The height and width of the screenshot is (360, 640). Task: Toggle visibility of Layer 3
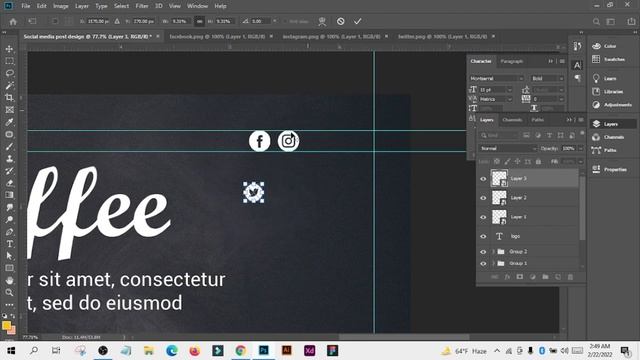tap(483, 179)
